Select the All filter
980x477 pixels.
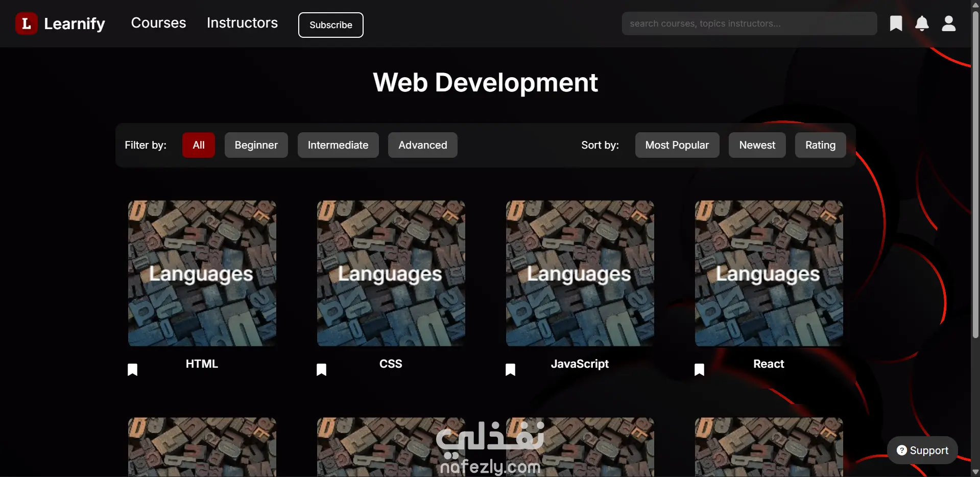click(199, 145)
